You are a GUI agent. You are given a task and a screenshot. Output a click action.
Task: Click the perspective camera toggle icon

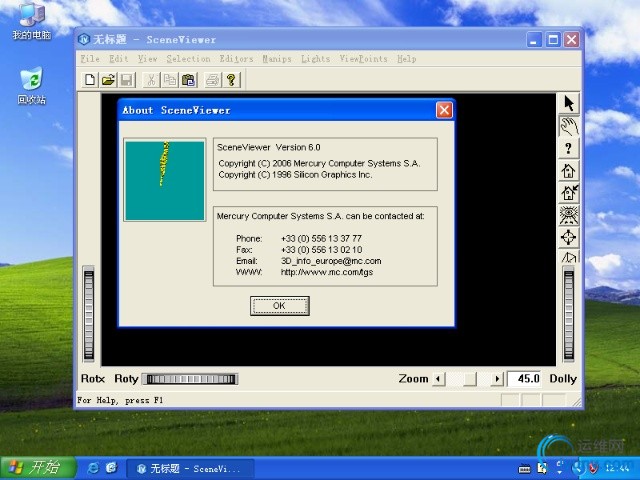point(569,257)
